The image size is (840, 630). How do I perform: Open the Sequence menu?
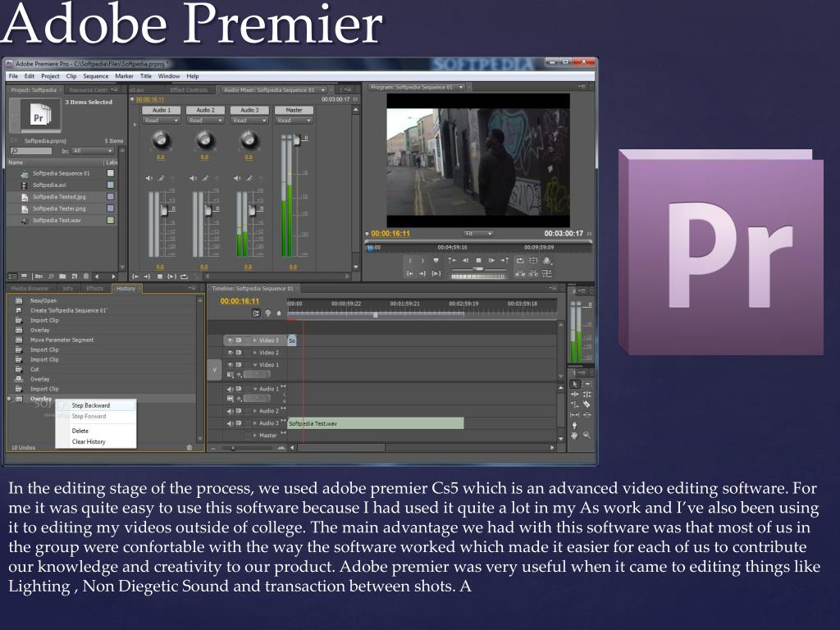click(95, 76)
